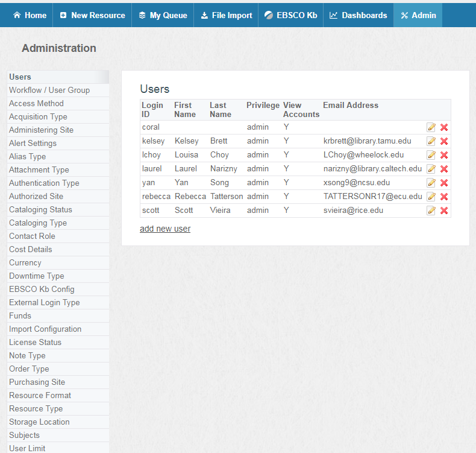The height and width of the screenshot is (453, 476).
Task: Edit user yan
Action: tap(431, 183)
